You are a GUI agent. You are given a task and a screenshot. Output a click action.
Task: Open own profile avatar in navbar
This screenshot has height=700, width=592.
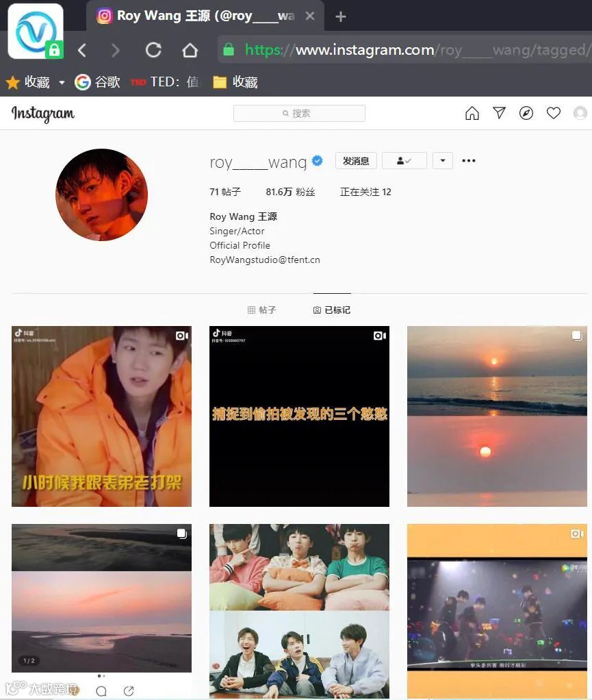tap(580, 113)
